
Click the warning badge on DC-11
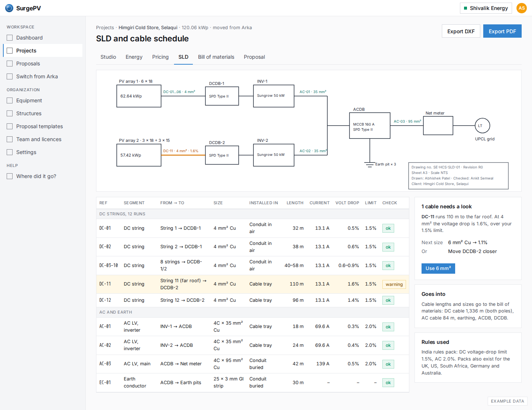point(394,284)
